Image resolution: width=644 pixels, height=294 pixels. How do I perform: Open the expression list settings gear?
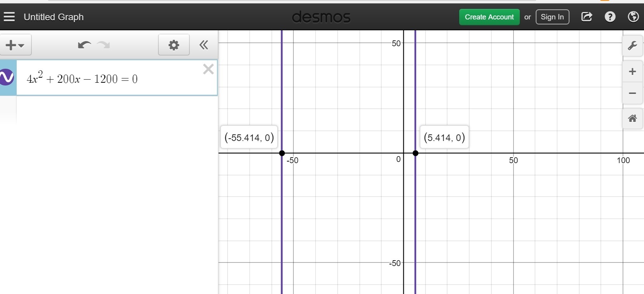[x=174, y=45]
